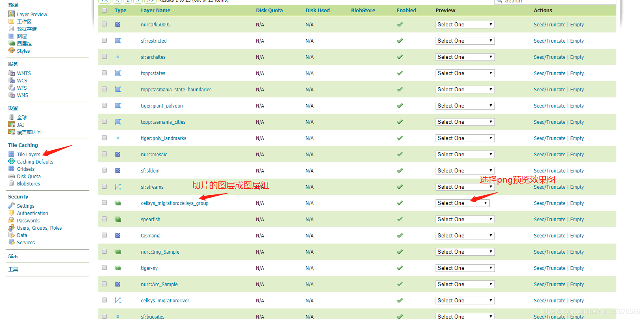Click the WMS service icon
644x319 pixels.
click(x=11, y=95)
